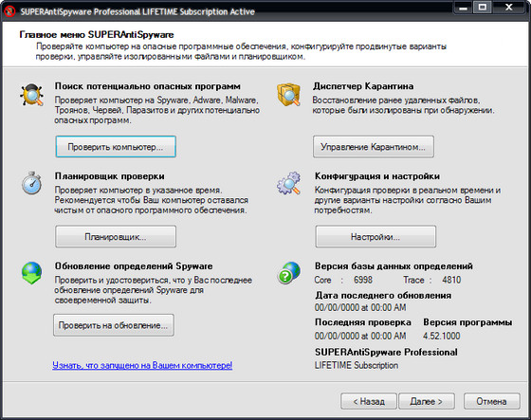Click the globe question mark icon
531x420 pixels.
pyautogui.click(x=288, y=273)
